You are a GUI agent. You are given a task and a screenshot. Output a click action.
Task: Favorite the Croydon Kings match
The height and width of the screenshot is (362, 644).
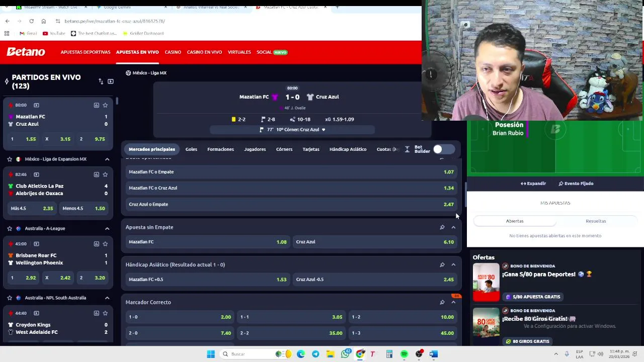point(105,313)
